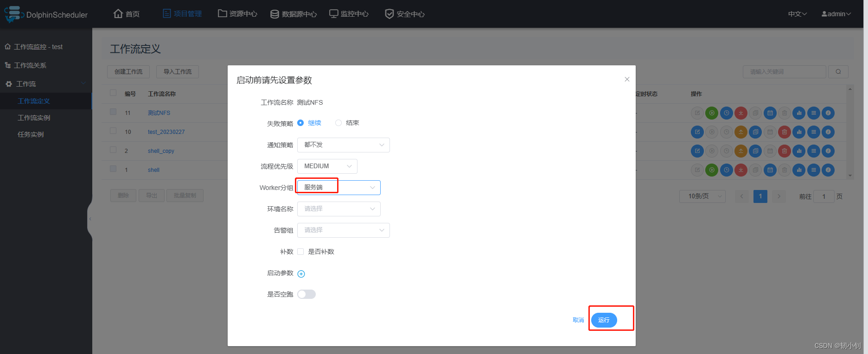Click 创建工作流 button

[128, 72]
